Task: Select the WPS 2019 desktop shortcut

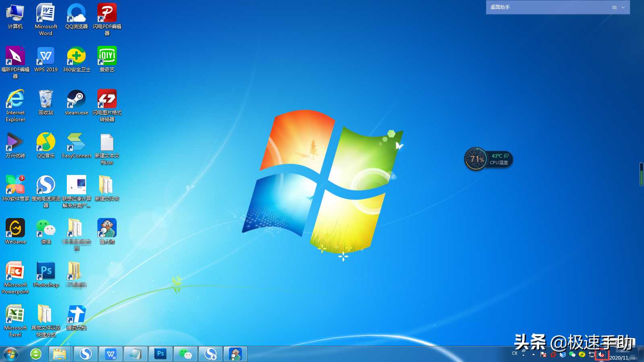Action: click(x=46, y=60)
